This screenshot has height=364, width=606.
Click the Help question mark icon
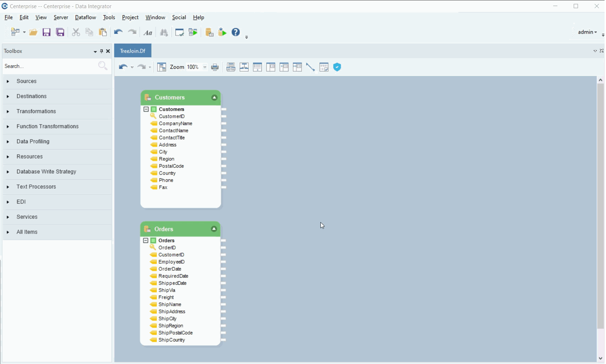tap(236, 32)
